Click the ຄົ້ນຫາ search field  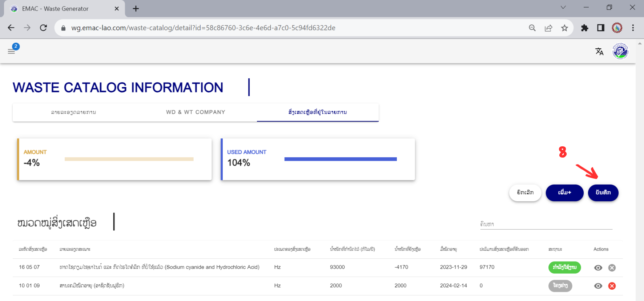546,224
